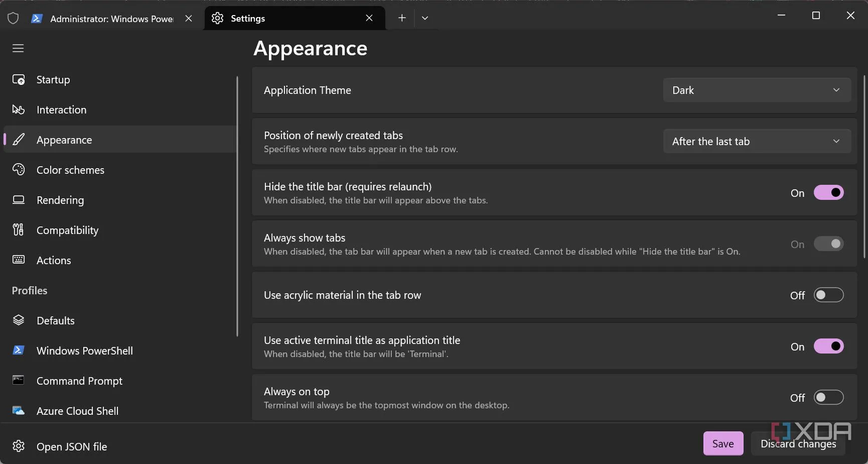Click the Azure Cloud Shell icon
The height and width of the screenshot is (464, 868).
pos(19,411)
